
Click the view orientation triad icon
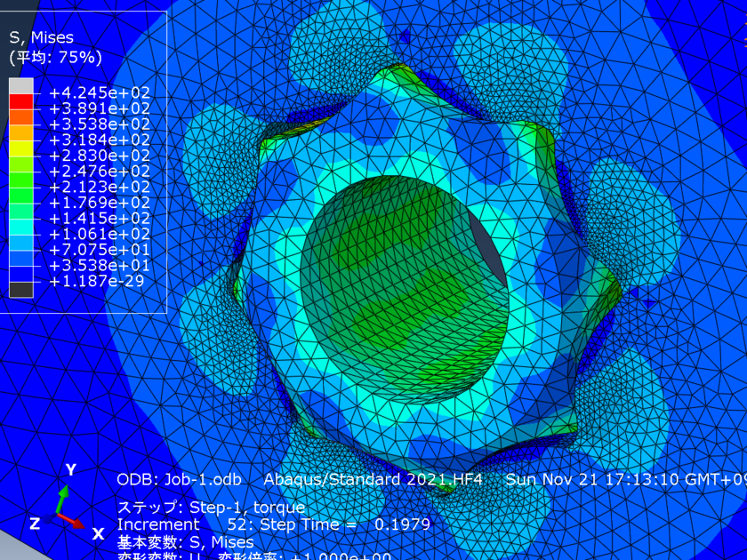[x=66, y=502]
